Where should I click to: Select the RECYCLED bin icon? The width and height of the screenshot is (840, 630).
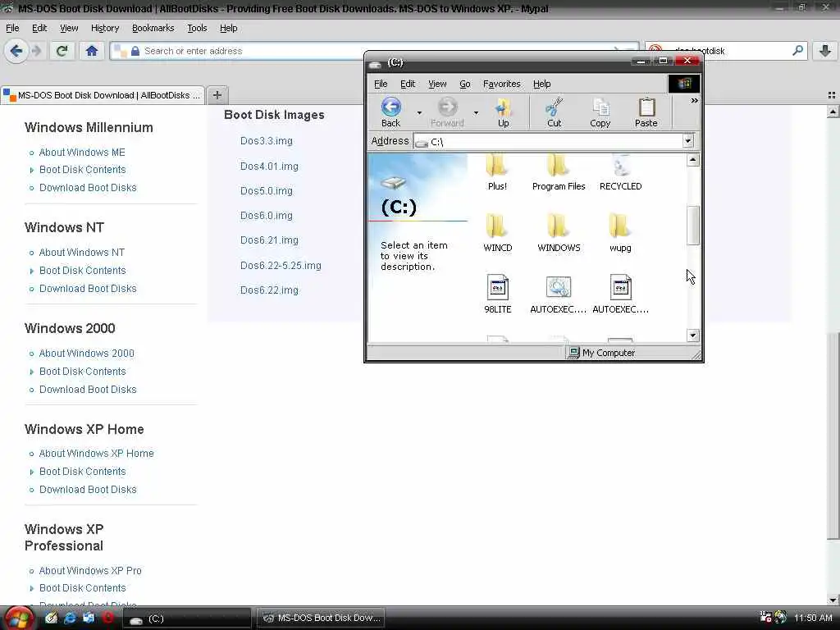point(620,173)
